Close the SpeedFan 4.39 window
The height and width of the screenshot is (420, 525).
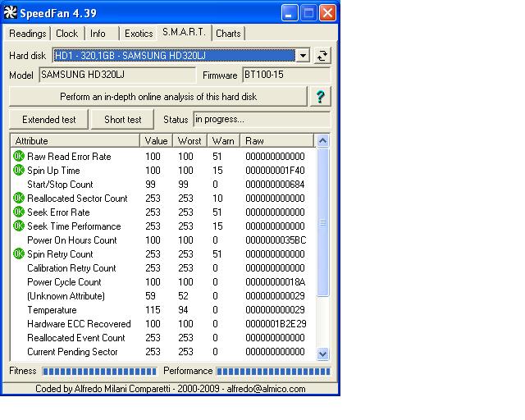point(327,13)
